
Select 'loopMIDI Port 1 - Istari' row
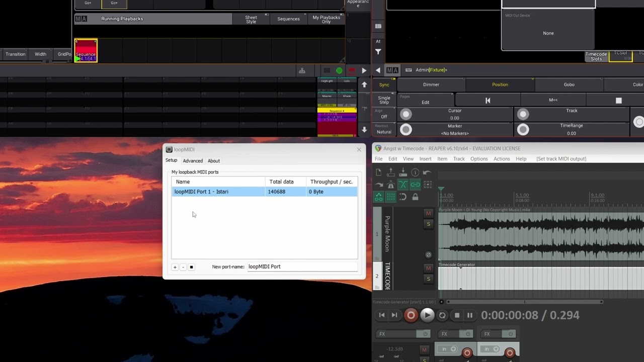[x=265, y=192]
